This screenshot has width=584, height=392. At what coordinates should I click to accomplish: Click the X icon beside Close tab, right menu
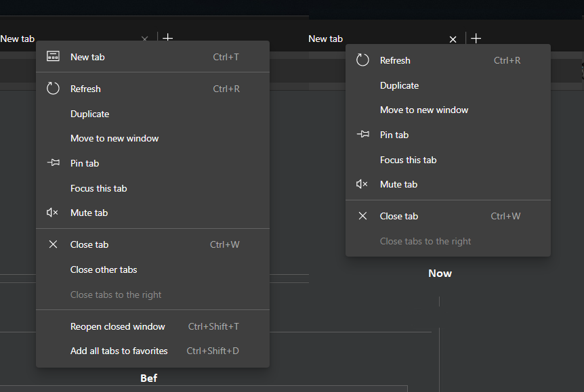(362, 216)
